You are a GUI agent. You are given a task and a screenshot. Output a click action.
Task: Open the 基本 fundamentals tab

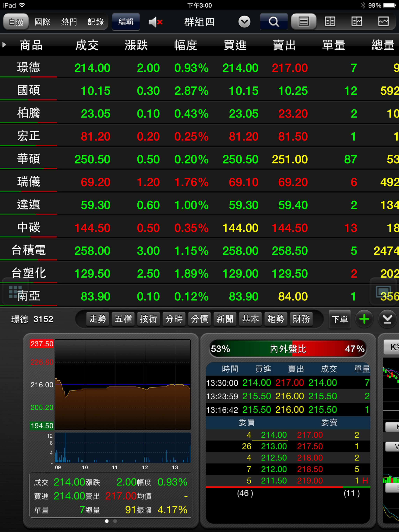tap(250, 319)
